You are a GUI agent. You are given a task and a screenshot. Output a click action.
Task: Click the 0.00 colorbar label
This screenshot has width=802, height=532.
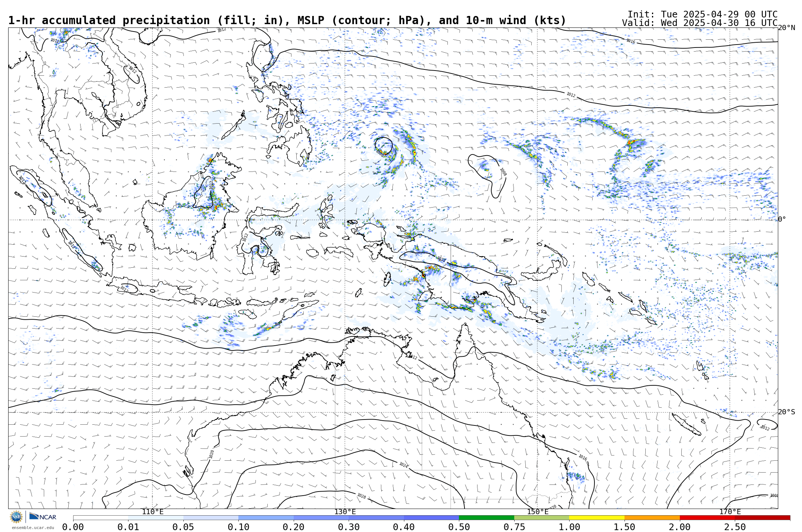73,527
